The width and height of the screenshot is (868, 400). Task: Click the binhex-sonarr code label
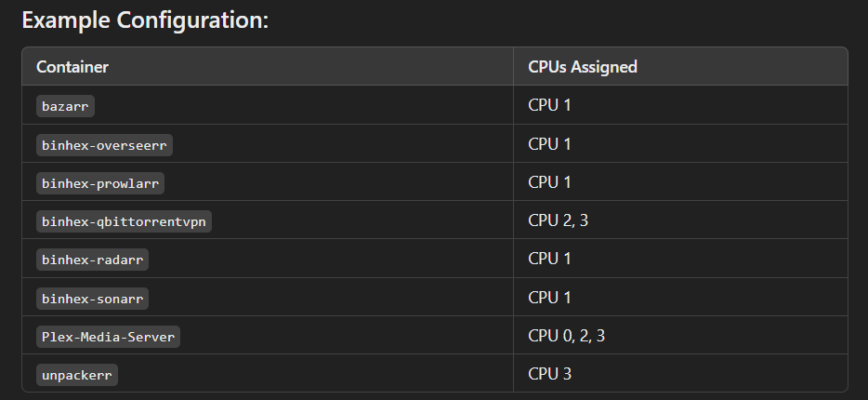pyautogui.click(x=92, y=299)
